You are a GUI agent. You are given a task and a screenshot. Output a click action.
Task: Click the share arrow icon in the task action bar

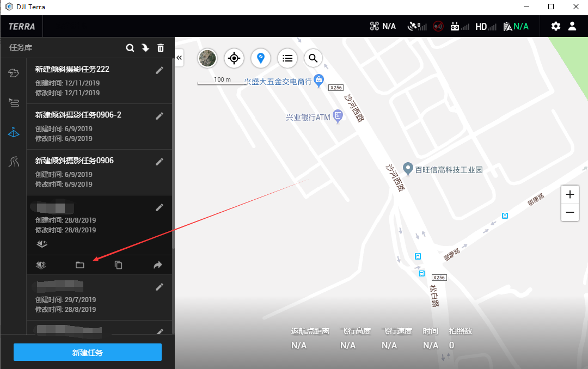(x=157, y=265)
